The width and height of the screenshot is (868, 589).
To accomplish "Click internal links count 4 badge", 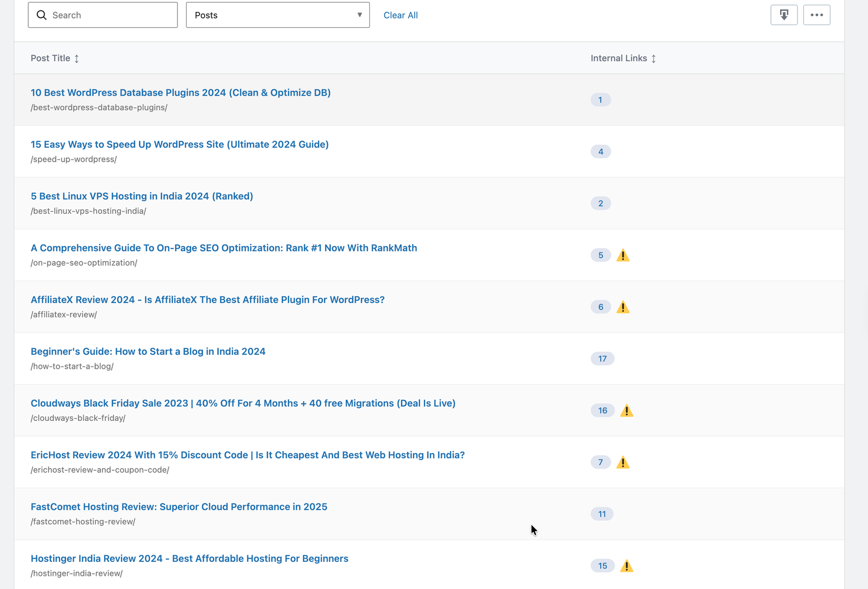I will (601, 151).
